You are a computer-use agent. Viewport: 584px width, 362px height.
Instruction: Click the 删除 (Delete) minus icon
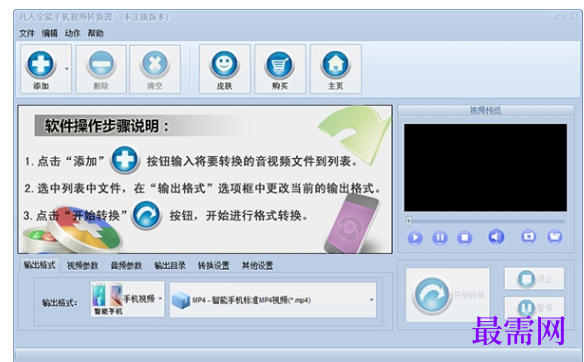pyautogui.click(x=101, y=64)
